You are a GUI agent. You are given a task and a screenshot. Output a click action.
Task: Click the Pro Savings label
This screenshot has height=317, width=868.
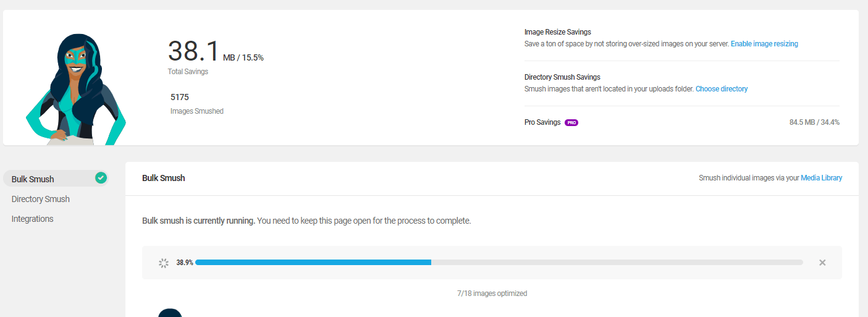click(542, 122)
